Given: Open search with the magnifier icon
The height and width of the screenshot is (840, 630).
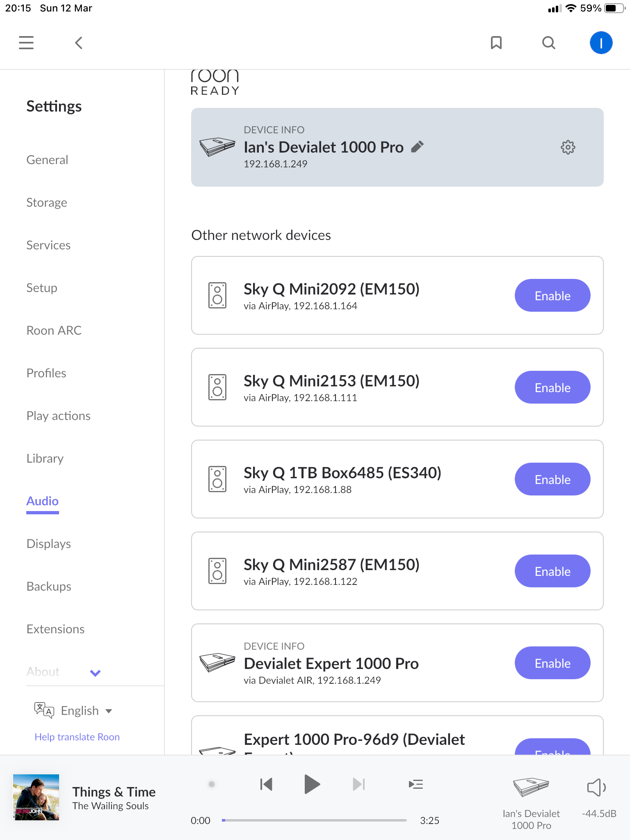Looking at the screenshot, I should tap(549, 43).
